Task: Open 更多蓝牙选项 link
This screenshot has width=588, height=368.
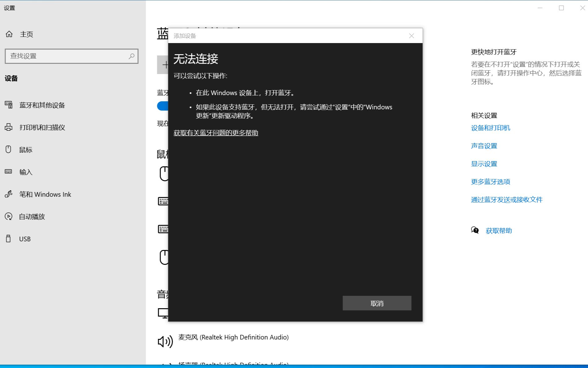Action: (x=491, y=182)
